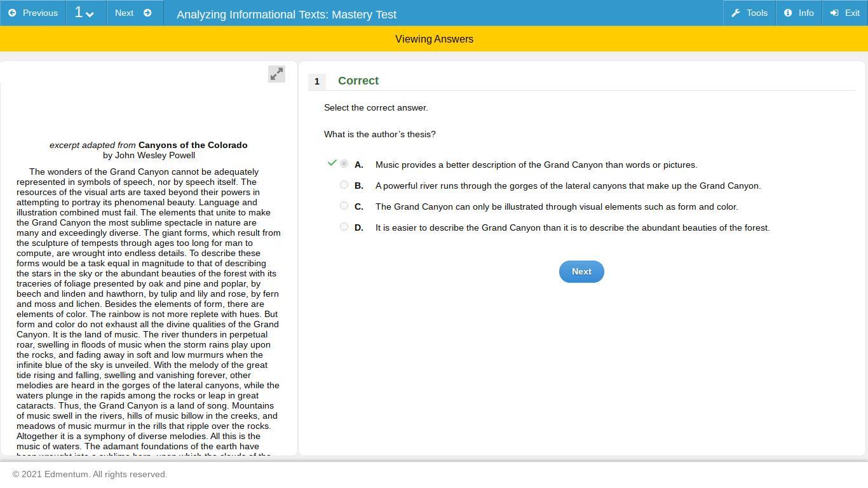Screen dimensions: 868x488
Task: Click the author line John Wesley Powell
Action: tap(149, 155)
